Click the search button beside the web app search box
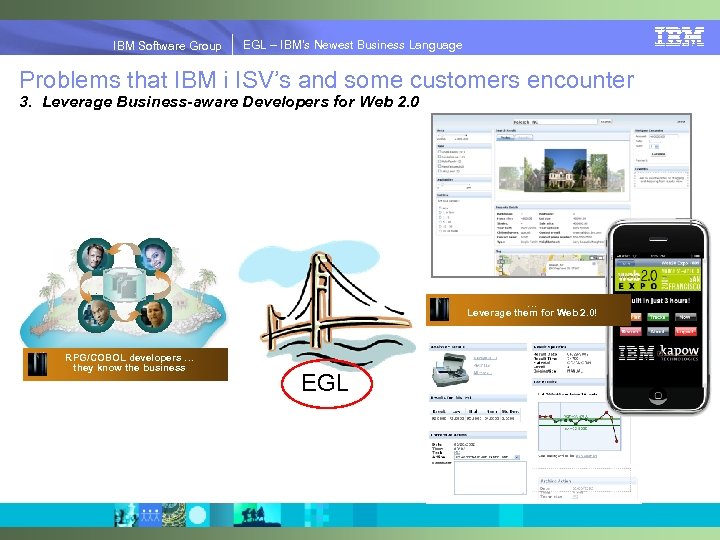Screen dimensions: 720x540 coord(606,122)
